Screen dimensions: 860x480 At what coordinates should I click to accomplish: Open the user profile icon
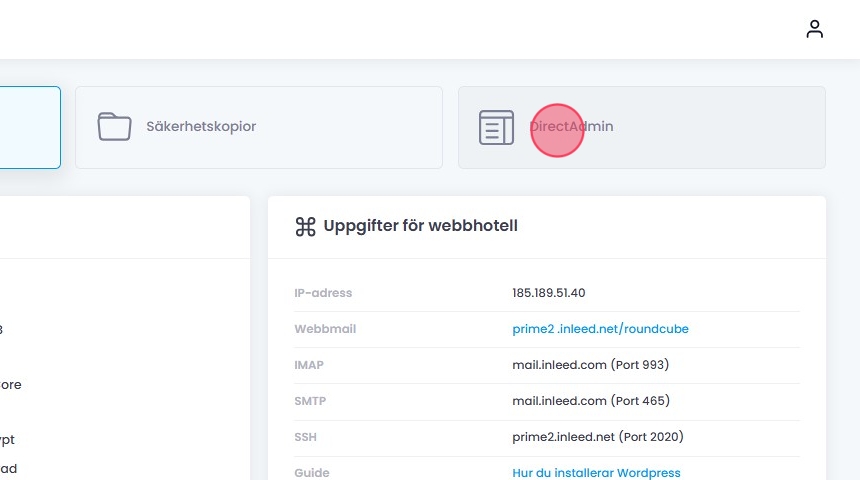(815, 29)
